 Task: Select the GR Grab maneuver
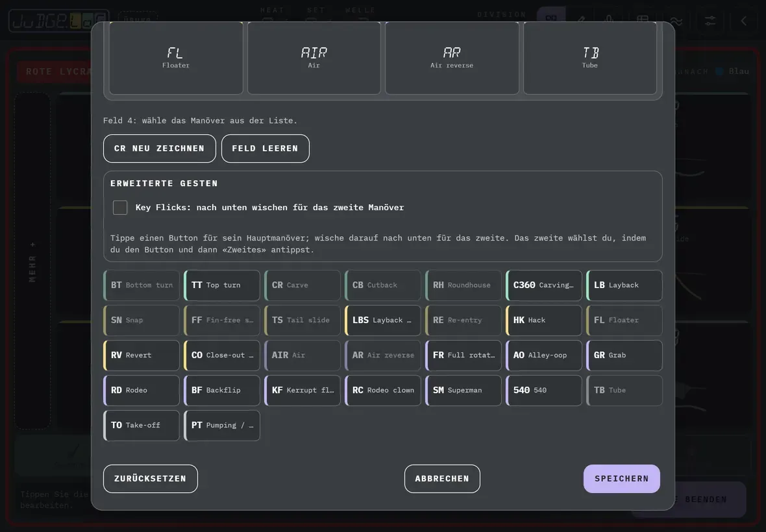[x=624, y=356]
